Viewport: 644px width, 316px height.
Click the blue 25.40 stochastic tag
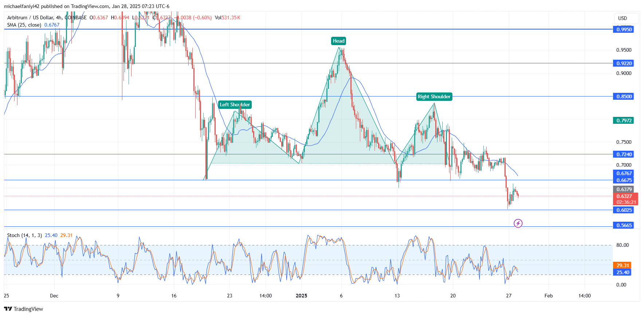(622, 272)
